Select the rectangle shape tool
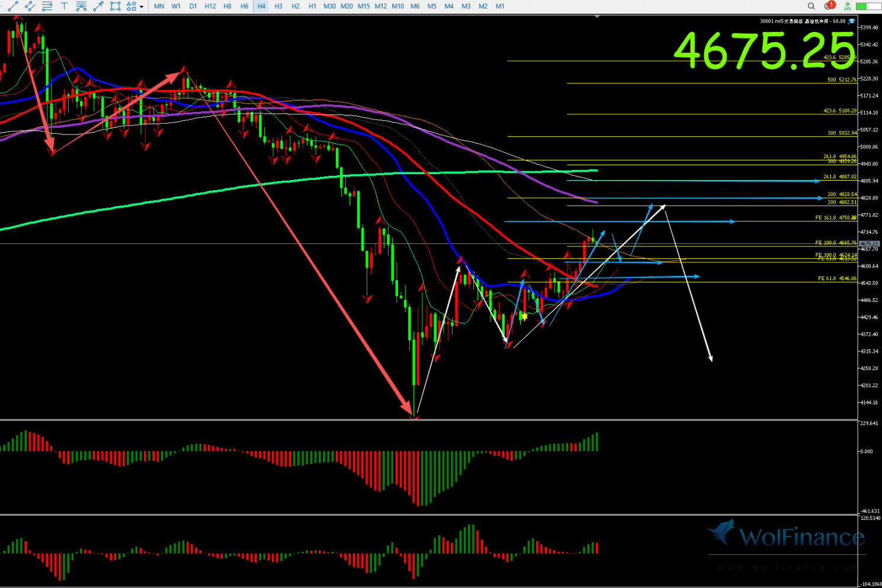The width and height of the screenshot is (882, 588). click(x=116, y=6)
